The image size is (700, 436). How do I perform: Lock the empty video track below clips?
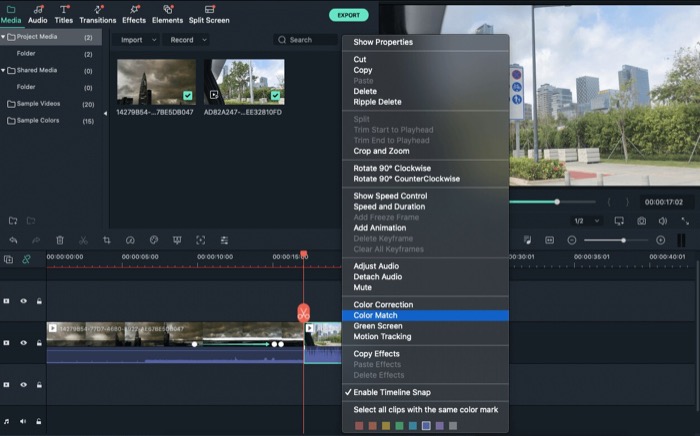tap(39, 385)
